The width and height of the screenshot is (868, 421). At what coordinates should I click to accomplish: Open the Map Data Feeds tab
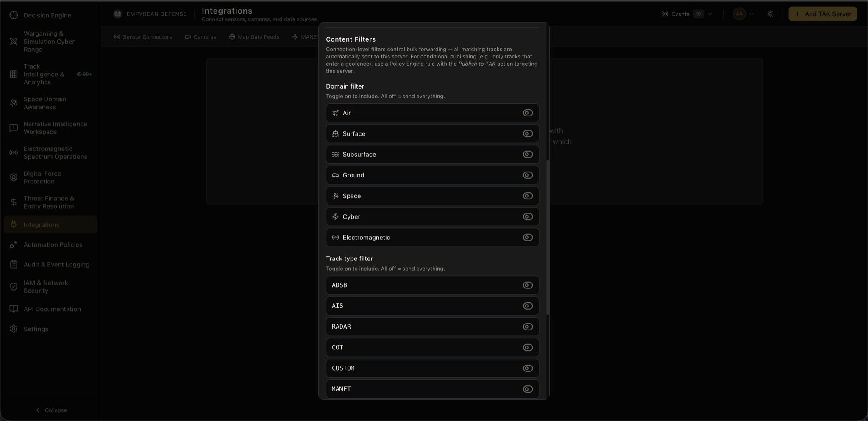pos(254,37)
